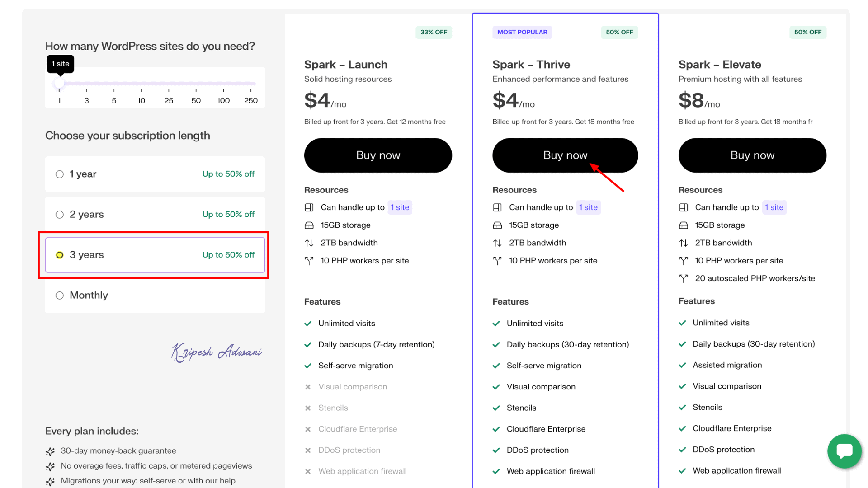Click the PHP workers icon in Spark – Launch resources
This screenshot has height=488, width=868.
point(309,261)
